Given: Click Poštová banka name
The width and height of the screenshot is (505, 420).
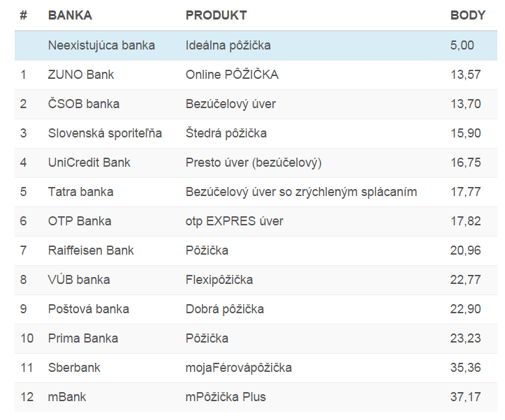Looking at the screenshot, I should click(88, 309).
